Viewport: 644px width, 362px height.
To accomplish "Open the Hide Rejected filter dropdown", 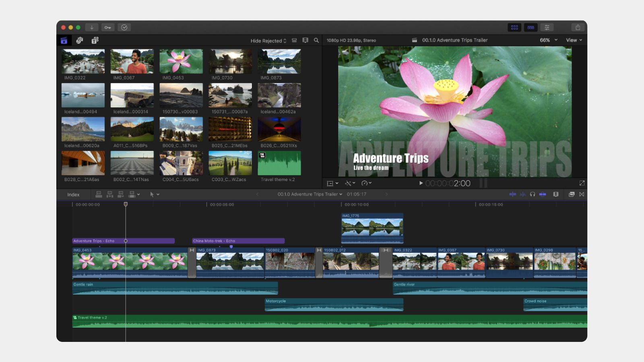I will 268,41.
